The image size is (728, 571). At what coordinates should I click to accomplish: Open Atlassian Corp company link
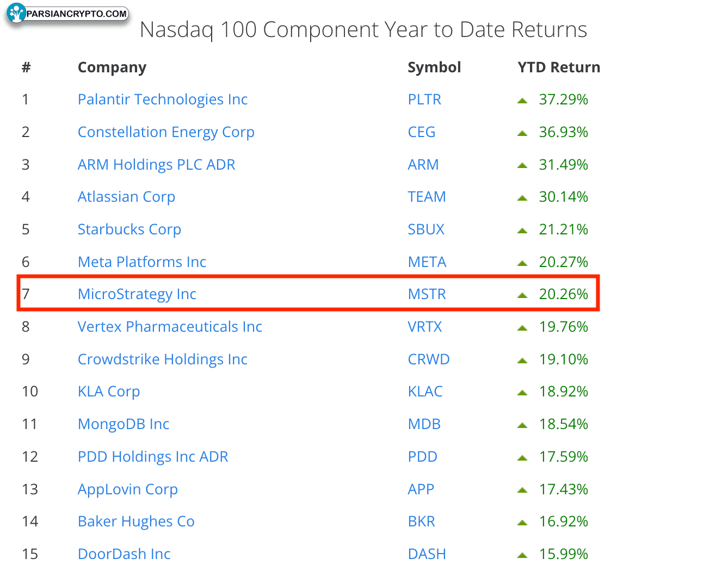tap(126, 197)
